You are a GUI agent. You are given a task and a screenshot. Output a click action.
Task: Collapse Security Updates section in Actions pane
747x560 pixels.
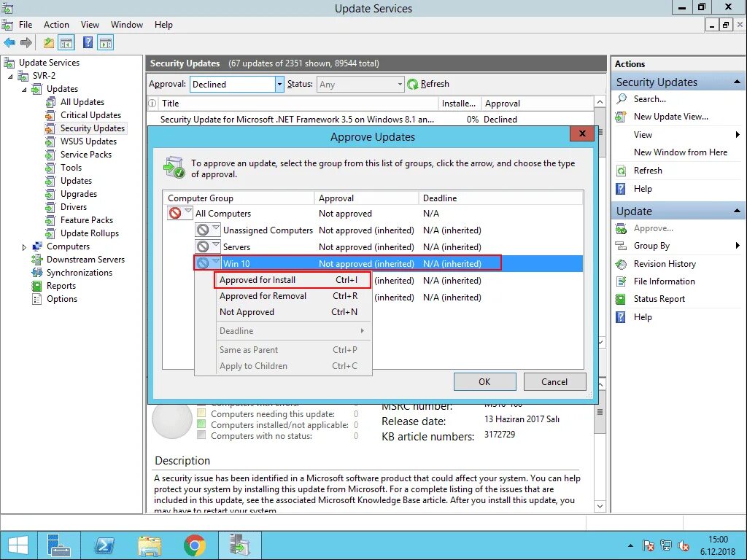737,82
